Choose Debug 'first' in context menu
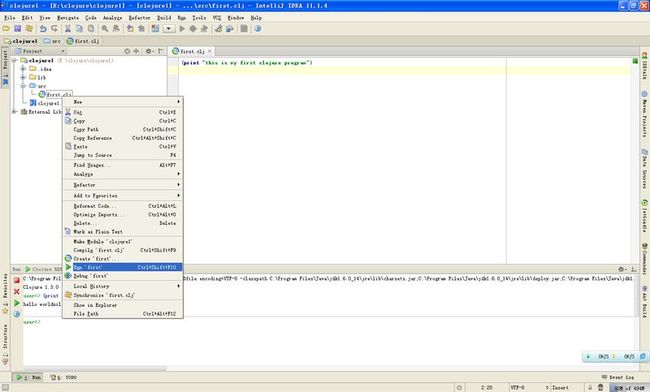The width and height of the screenshot is (650, 392). pyautogui.click(x=123, y=276)
